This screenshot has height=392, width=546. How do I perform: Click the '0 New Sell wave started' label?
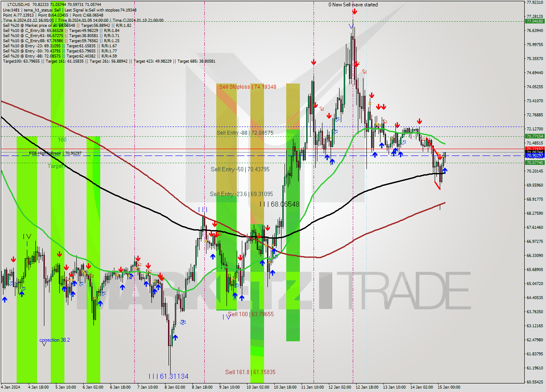[x=353, y=5]
